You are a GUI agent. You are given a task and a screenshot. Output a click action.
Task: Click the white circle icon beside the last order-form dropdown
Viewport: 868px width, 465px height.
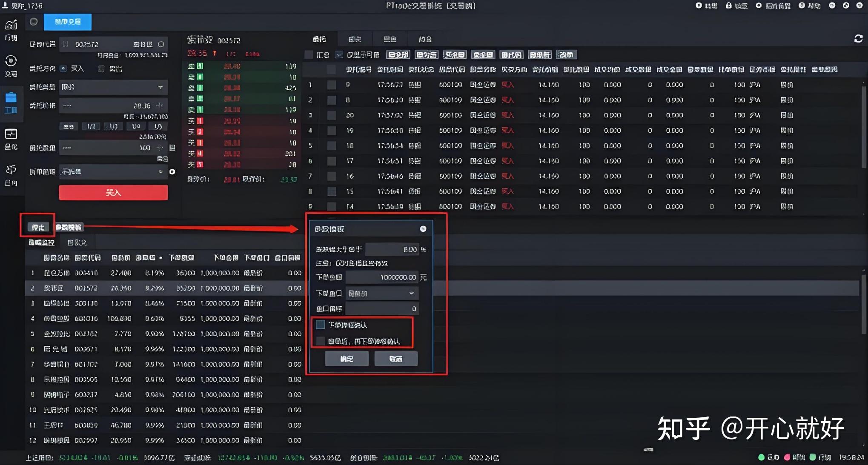tap(172, 172)
